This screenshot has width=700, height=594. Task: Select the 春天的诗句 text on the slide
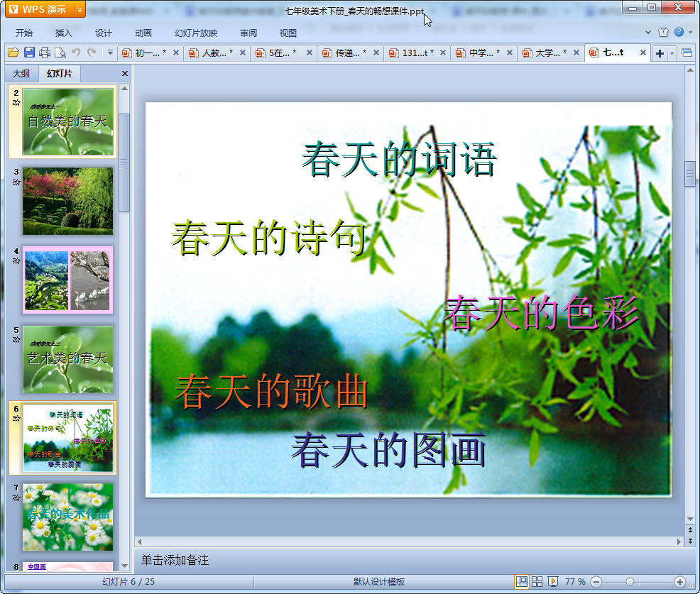(x=269, y=238)
